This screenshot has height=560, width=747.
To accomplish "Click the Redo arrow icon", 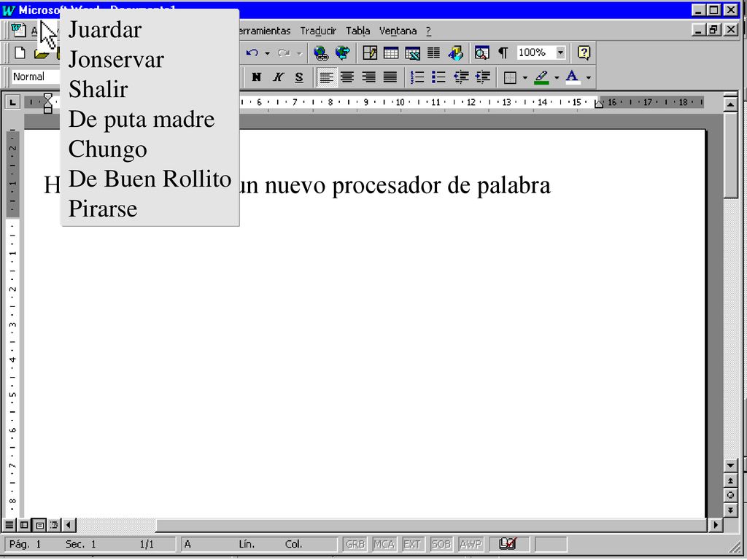I will pos(285,52).
